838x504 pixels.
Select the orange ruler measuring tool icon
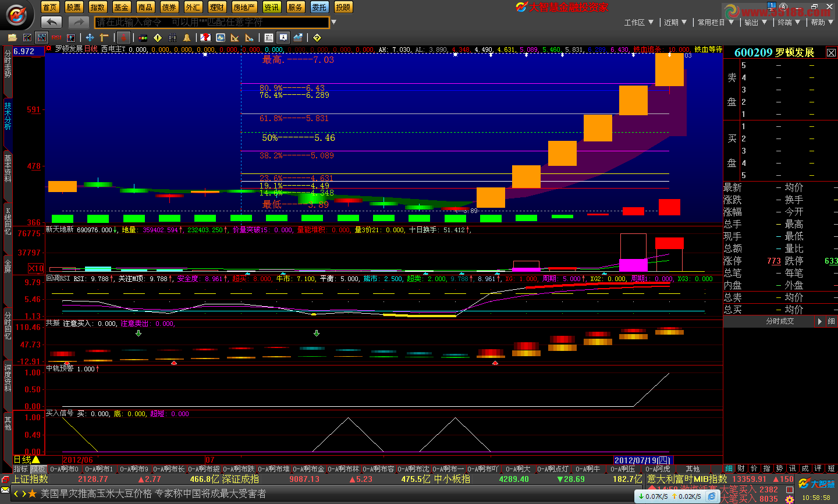[104, 38]
